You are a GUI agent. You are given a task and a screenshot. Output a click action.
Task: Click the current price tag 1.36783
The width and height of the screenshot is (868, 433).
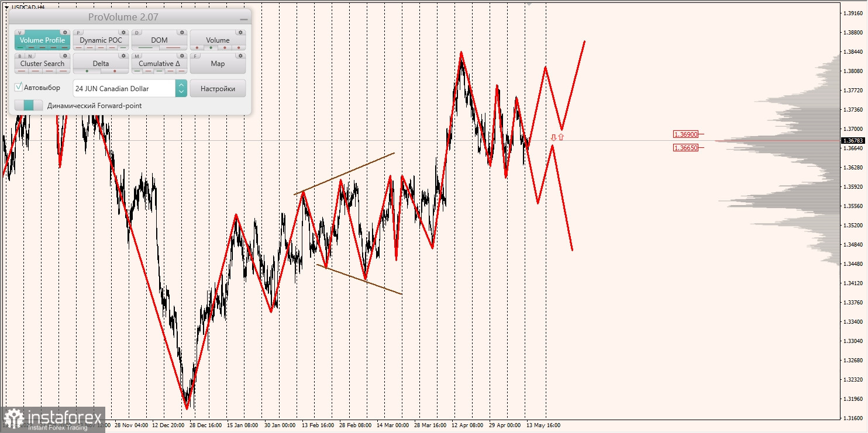point(853,140)
